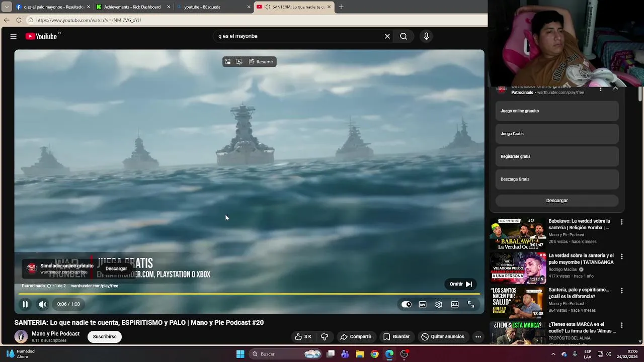Subscribe with the Suscribirse button

(105, 336)
